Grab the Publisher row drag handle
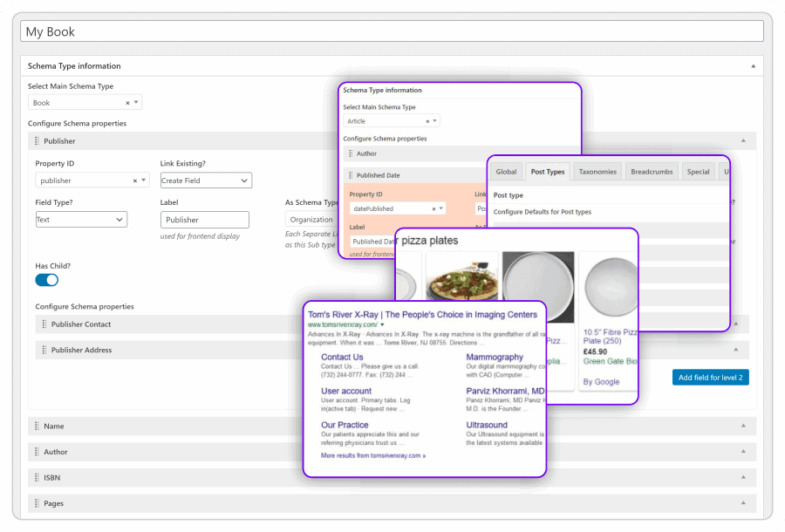 [37, 141]
